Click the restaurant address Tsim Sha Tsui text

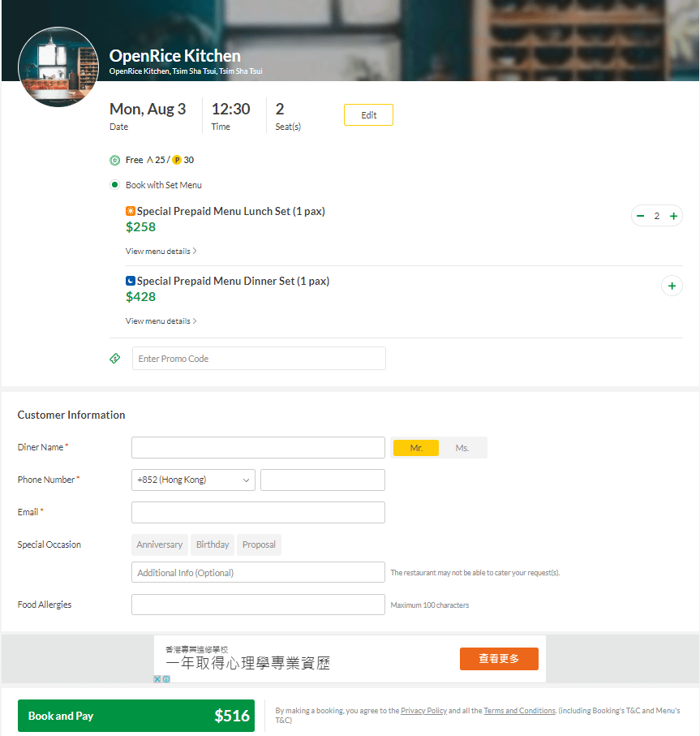tap(186, 71)
